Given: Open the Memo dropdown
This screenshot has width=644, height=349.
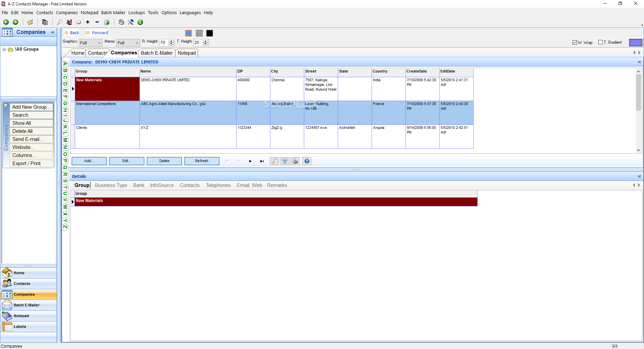Looking at the screenshot, I should pos(128,43).
